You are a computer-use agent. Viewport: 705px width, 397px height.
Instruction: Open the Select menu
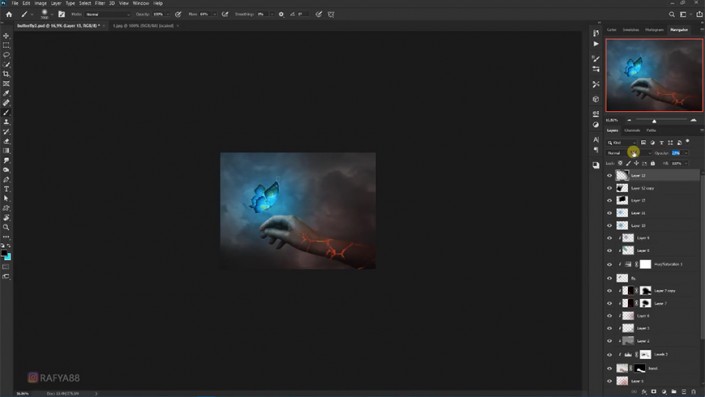pos(85,3)
